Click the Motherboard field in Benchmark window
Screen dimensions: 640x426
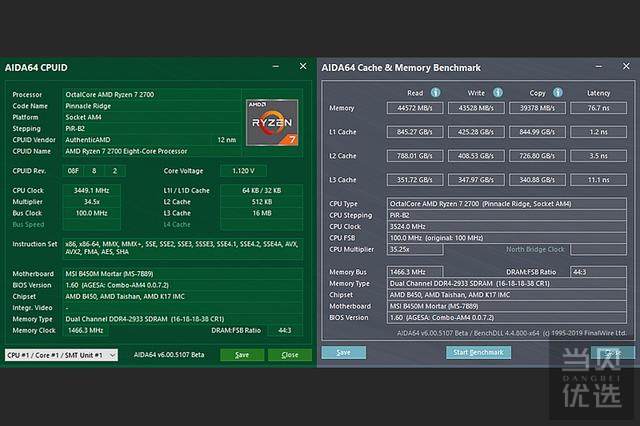tap(507, 306)
